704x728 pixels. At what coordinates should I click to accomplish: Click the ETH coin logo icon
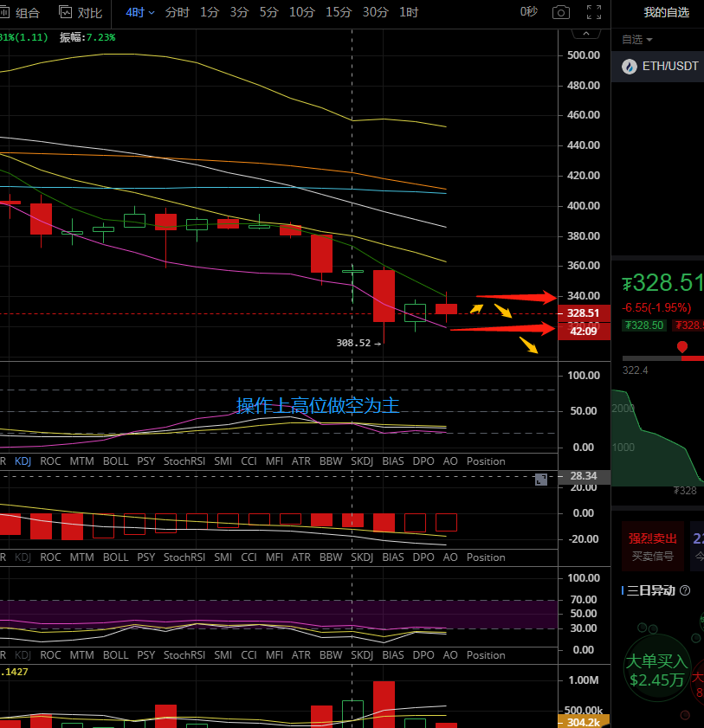click(628, 67)
